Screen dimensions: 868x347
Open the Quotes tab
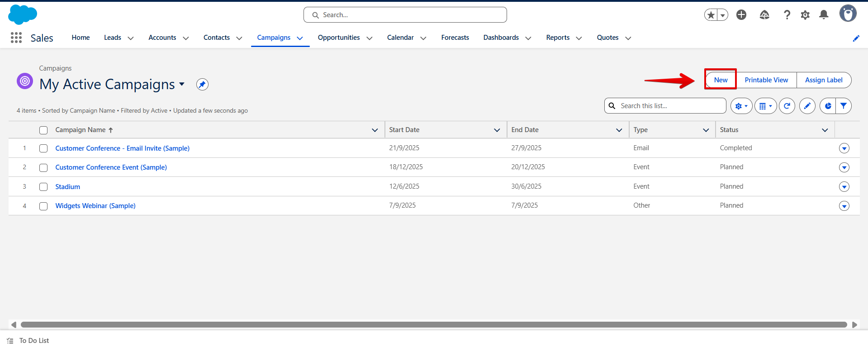[607, 38]
